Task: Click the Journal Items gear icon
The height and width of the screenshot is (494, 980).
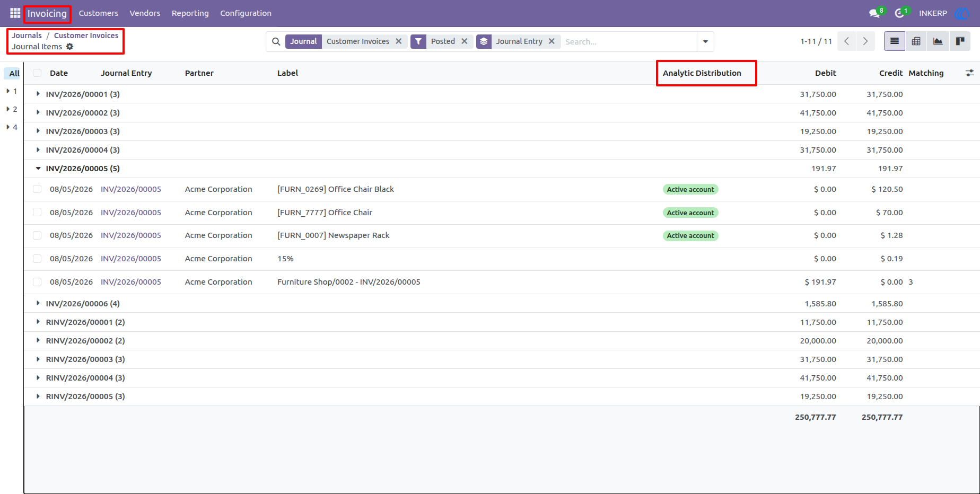Action: [x=69, y=47]
